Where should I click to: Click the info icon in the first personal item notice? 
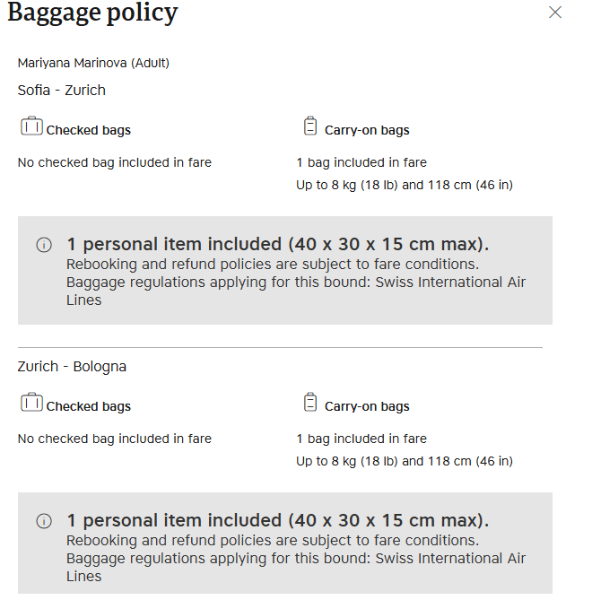(x=44, y=245)
